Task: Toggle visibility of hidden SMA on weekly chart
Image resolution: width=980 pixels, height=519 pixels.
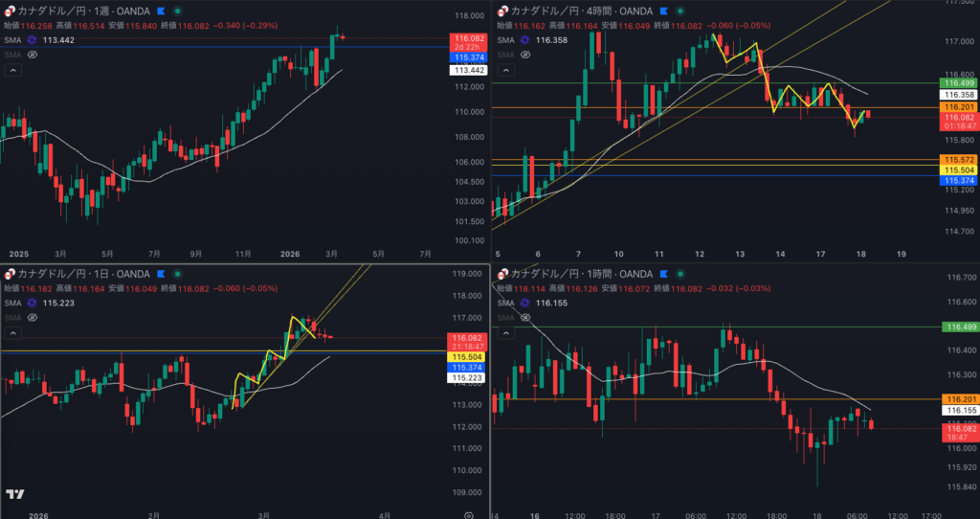Action: [32, 55]
